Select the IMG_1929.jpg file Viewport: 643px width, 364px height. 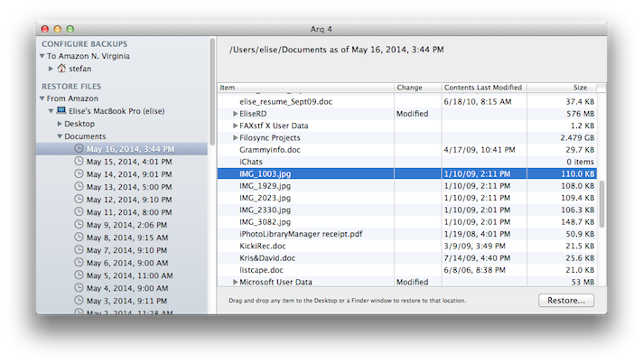pos(406,186)
